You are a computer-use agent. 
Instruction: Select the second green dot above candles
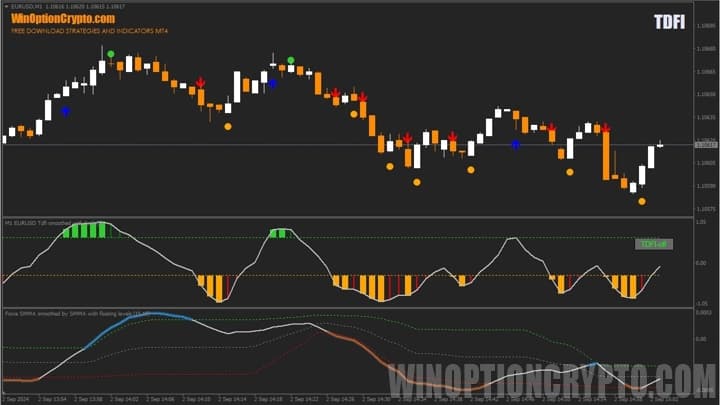290,61
